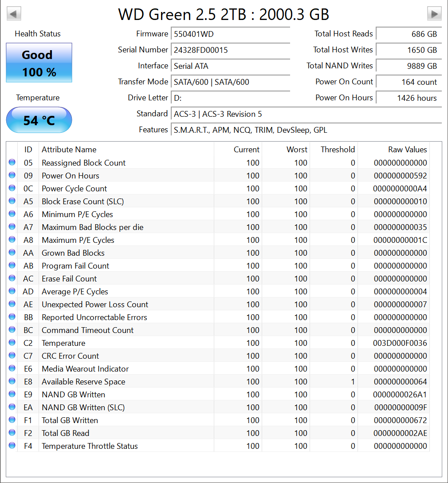Select the Firmware field 550401WD
Screen dimensions: 448x483
click(231, 34)
